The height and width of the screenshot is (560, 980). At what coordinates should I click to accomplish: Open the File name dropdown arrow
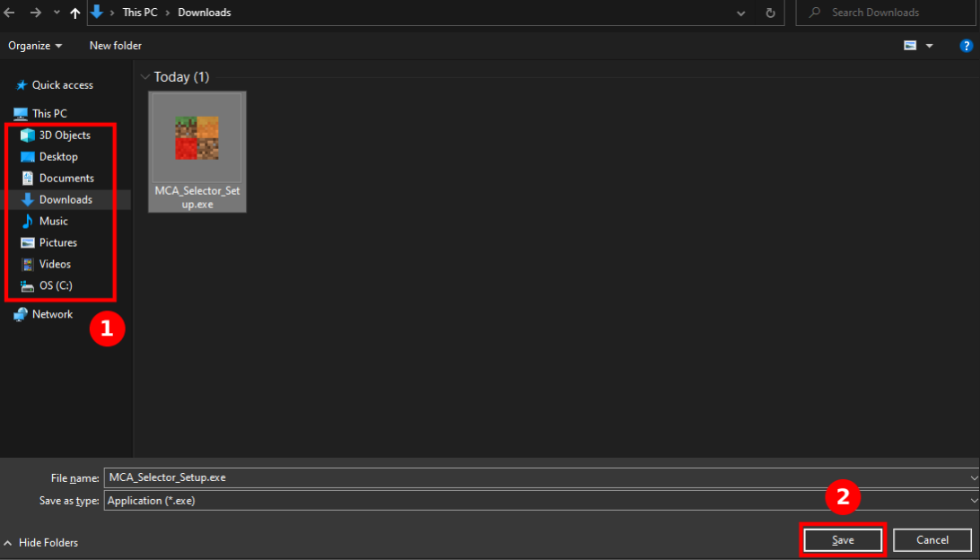click(974, 477)
